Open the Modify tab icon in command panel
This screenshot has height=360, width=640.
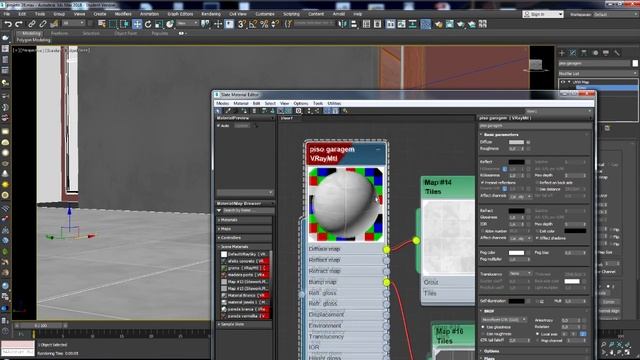[x=573, y=53]
